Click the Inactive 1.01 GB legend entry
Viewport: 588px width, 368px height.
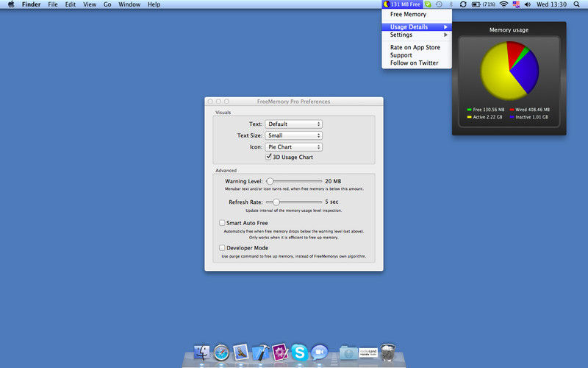coord(528,117)
